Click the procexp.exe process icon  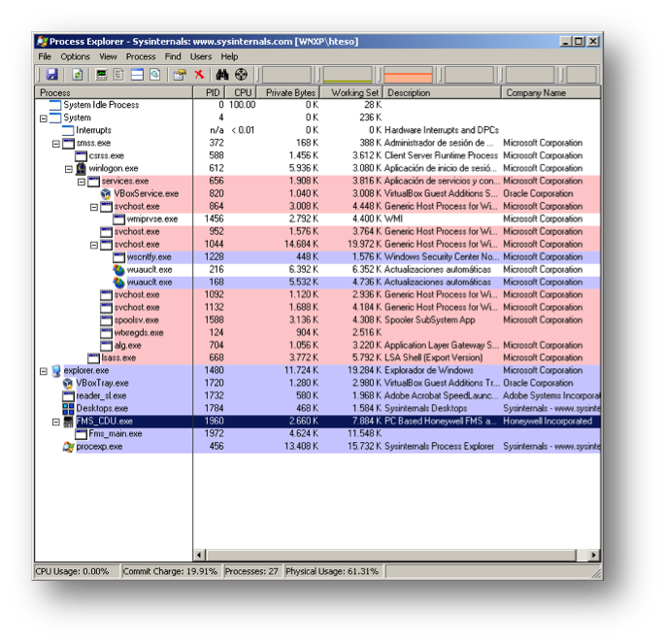tap(68, 447)
